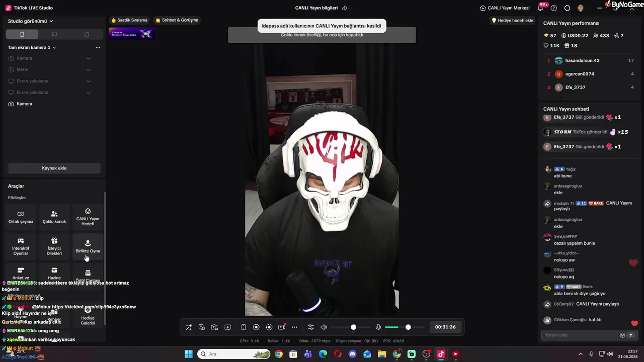Open the magic wand effects tool
Image resolution: width=644 pixels, height=362 pixels.
point(189,327)
